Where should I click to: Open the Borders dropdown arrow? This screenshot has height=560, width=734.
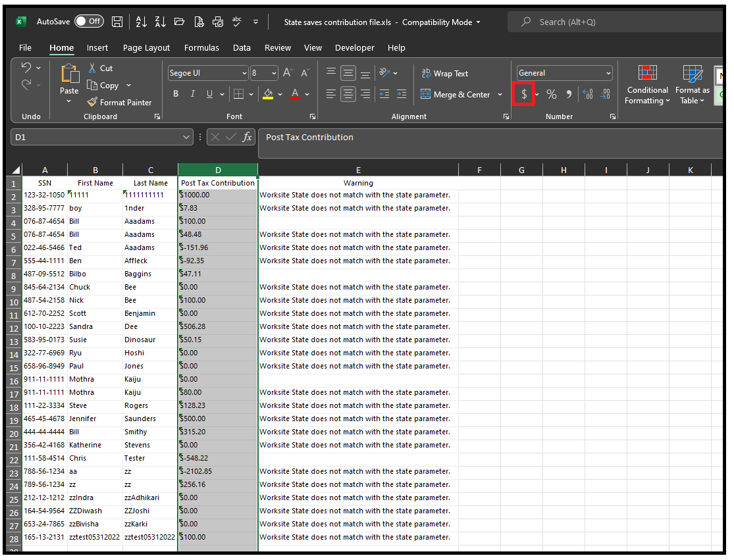click(x=251, y=95)
